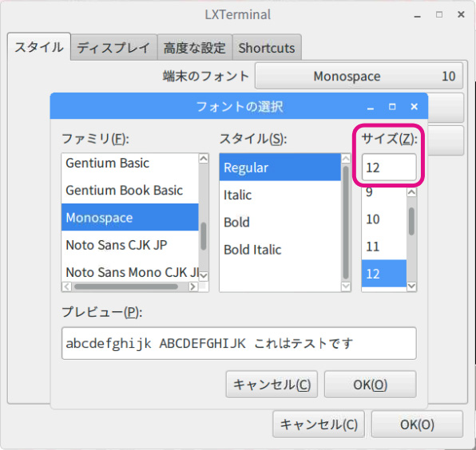Select Gentium Basic font family
The image size is (476, 450).
(x=130, y=163)
